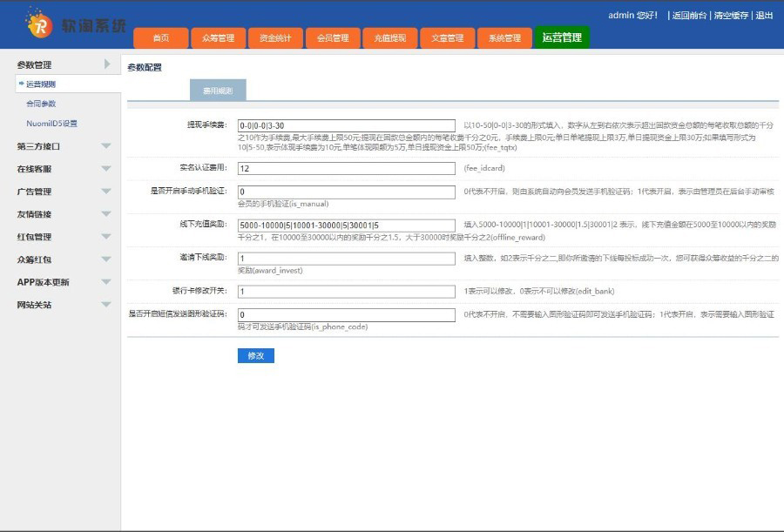Focus the 提现手续费 input field
The height and width of the screenshot is (532, 784).
(346, 125)
